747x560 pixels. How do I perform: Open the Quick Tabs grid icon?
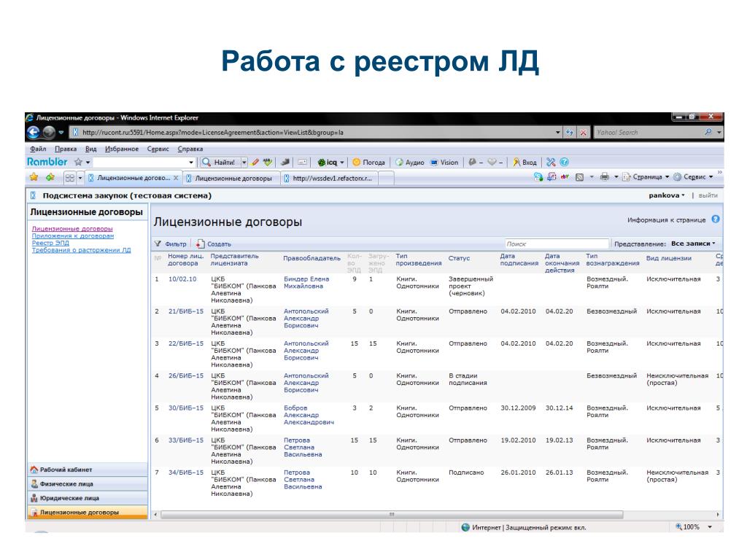[x=70, y=178]
